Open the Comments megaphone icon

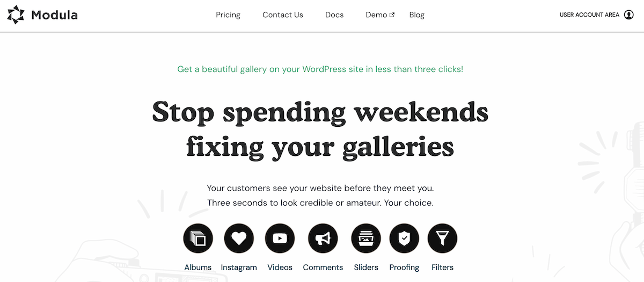(x=323, y=238)
